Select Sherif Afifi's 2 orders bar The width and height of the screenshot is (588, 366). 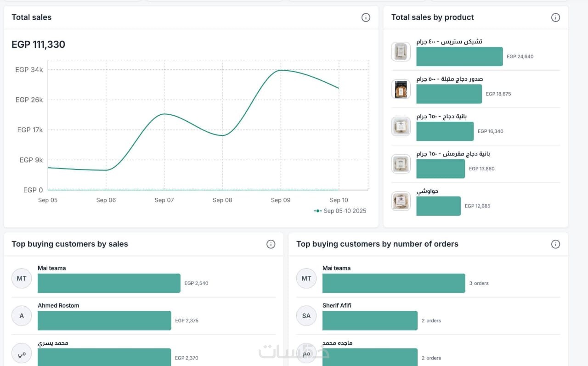[370, 321]
